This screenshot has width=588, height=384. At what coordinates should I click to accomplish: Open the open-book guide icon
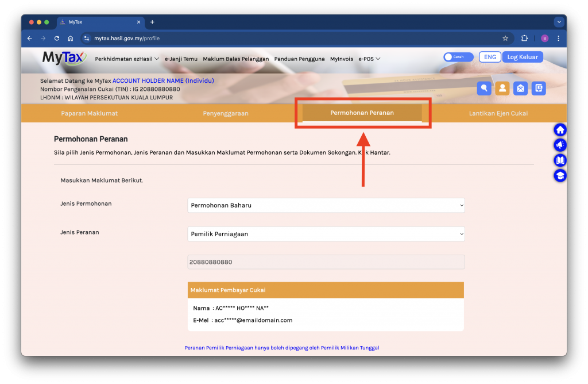(x=560, y=160)
